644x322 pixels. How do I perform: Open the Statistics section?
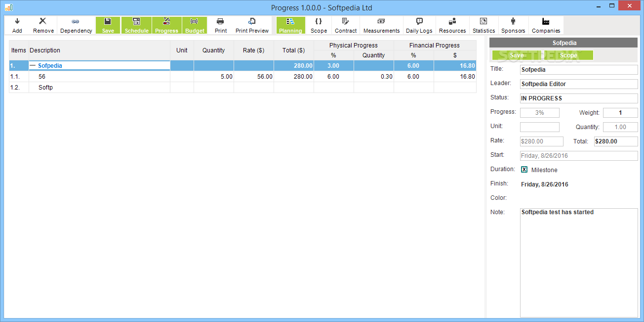click(x=483, y=25)
